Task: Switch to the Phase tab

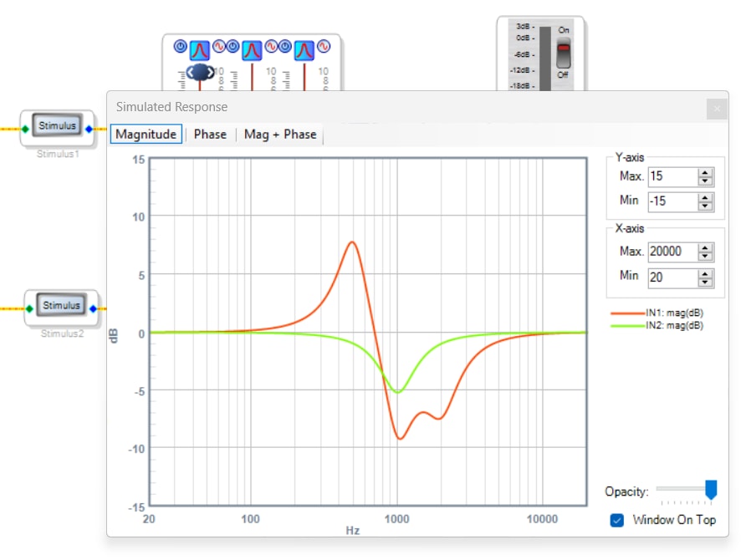Action: (210, 134)
